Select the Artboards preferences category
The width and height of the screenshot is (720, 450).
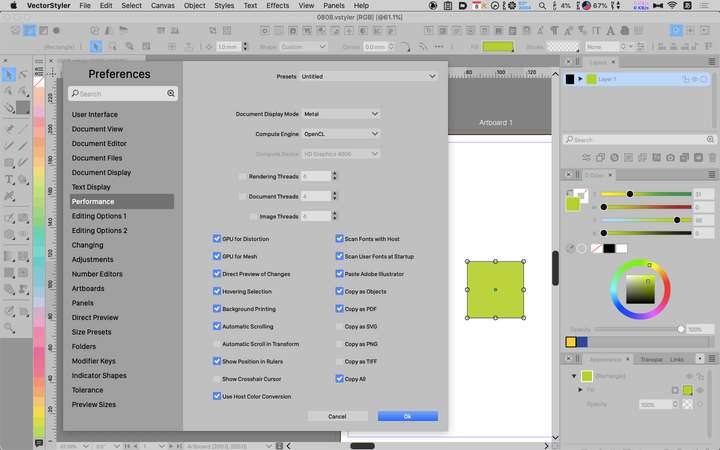point(88,288)
